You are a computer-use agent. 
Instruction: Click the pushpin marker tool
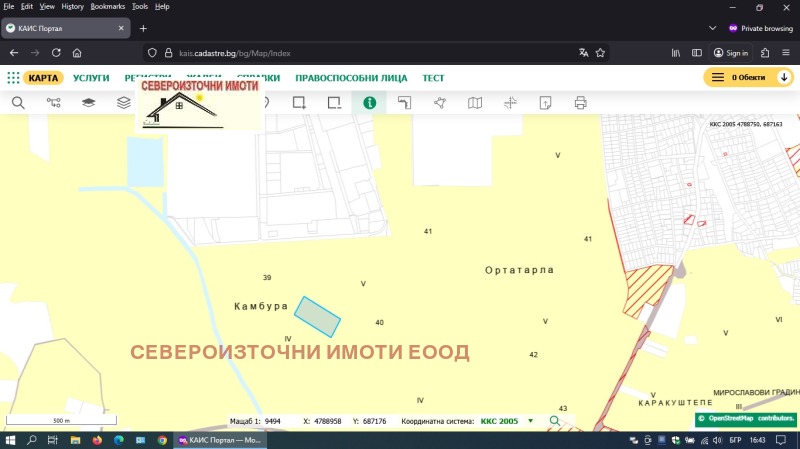pos(440,102)
